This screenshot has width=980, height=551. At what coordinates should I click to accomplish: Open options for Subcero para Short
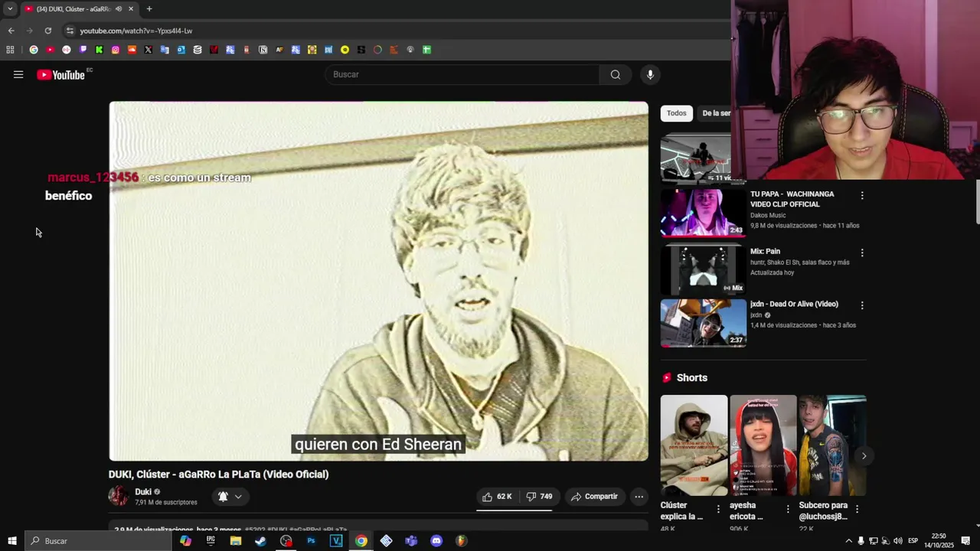(x=857, y=509)
